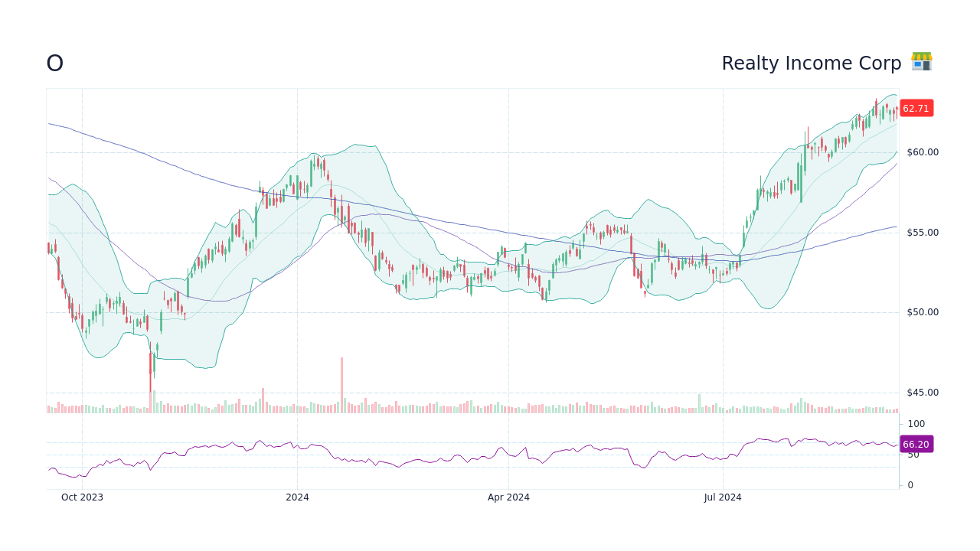Click the Realty Income Corp title
The image size is (980, 551).
click(x=812, y=64)
